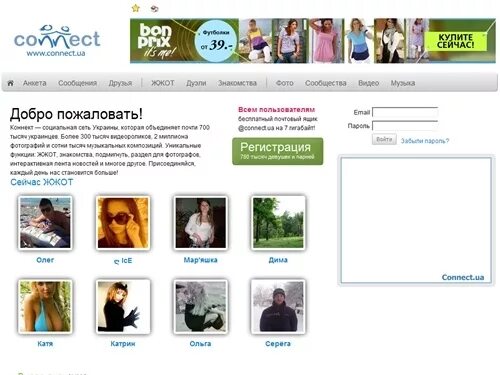Click the name link Мар'яшка
Image resolution: width=500 pixels, height=375 pixels.
(x=200, y=260)
